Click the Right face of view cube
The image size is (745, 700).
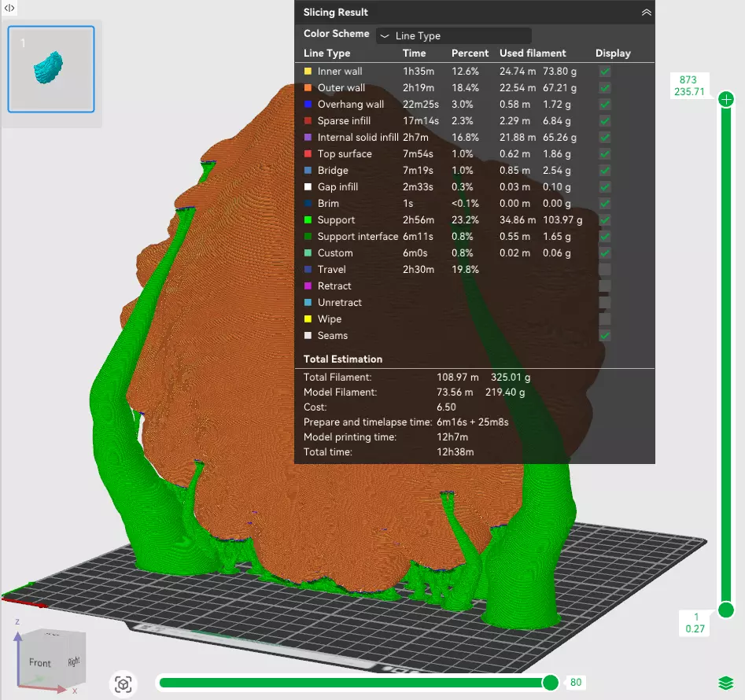pos(74,661)
